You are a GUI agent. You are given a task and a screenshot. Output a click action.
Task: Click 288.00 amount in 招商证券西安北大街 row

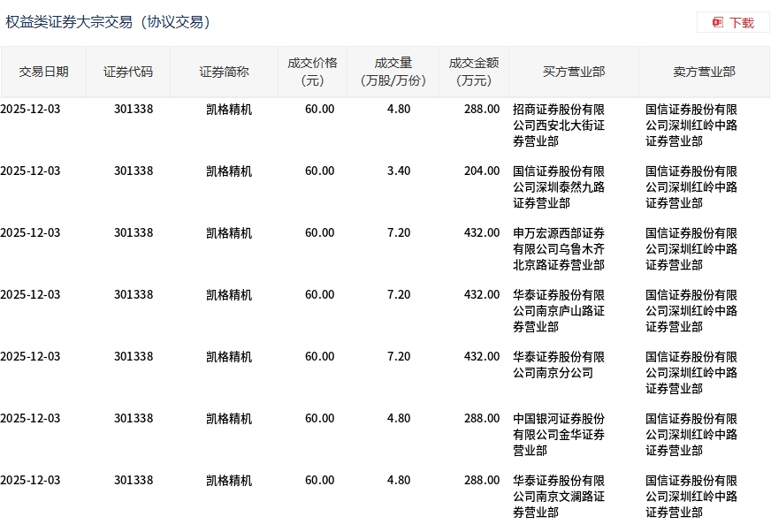click(x=481, y=110)
